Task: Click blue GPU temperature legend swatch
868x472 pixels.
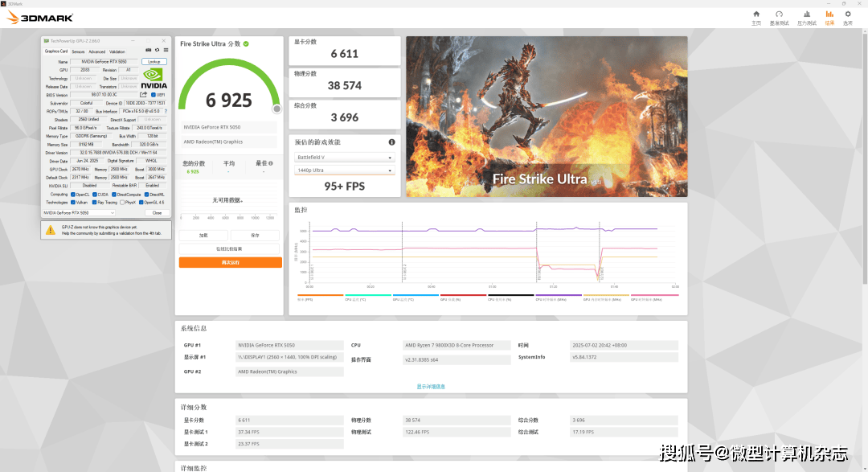Action: (x=416, y=295)
